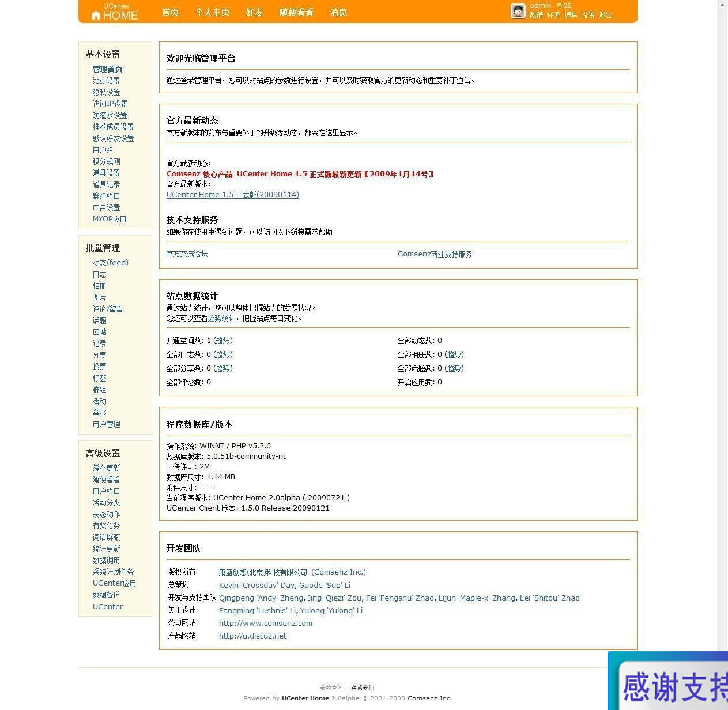Open 广告设置 in the sidebar
This screenshot has height=710, width=728.
pyautogui.click(x=106, y=207)
